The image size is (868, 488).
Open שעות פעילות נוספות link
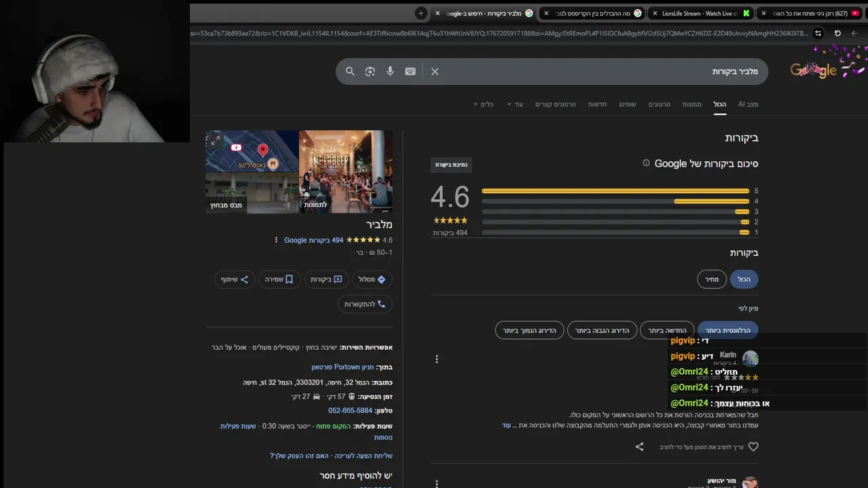(238, 426)
